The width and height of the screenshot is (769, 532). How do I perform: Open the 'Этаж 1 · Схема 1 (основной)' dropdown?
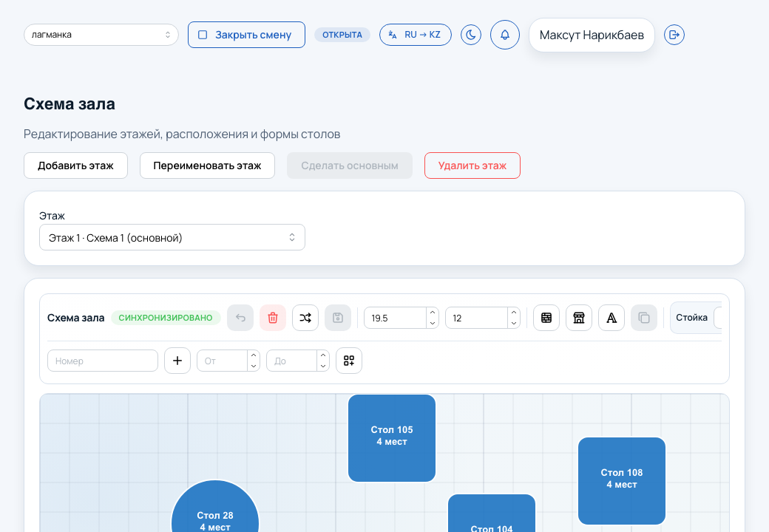[x=172, y=238]
